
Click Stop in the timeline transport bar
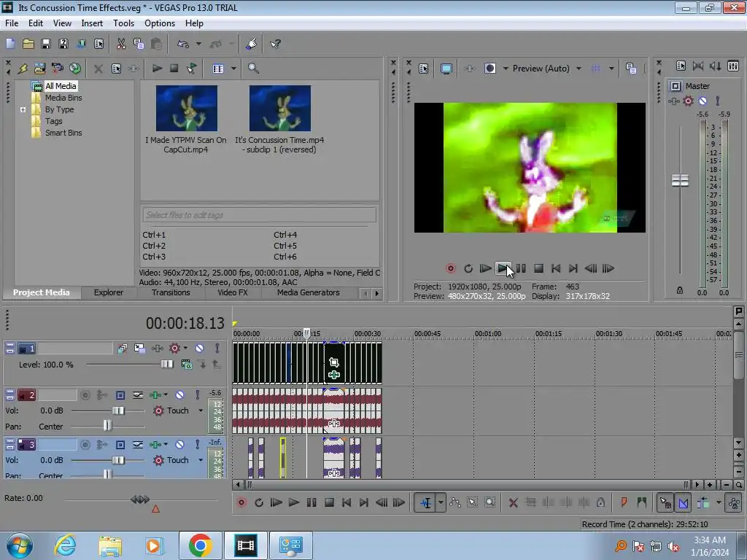(x=329, y=502)
